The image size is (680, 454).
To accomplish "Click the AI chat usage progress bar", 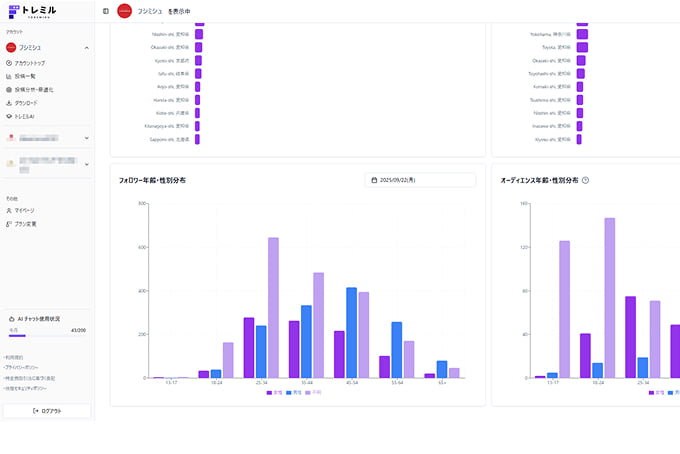I will [x=47, y=336].
